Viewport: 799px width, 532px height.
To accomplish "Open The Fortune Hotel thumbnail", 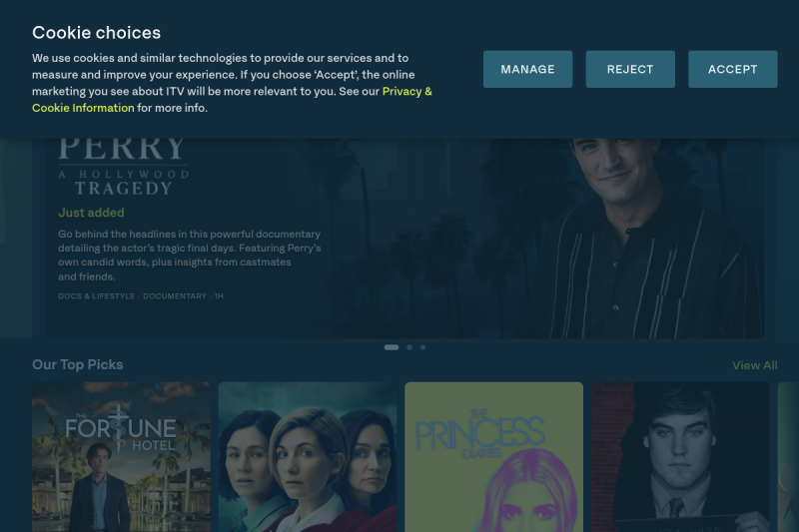I will click(121, 457).
